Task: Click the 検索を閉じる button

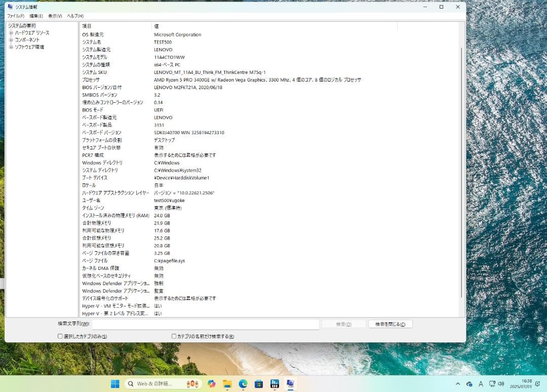Action: (x=389, y=324)
